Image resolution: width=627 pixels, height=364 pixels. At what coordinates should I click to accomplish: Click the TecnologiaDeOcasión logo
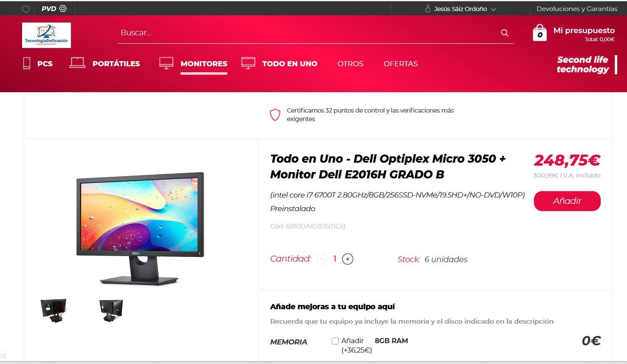(x=46, y=35)
